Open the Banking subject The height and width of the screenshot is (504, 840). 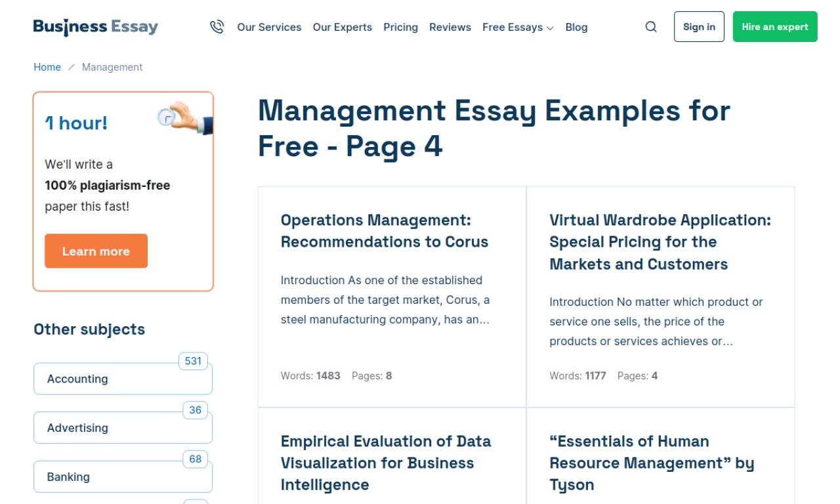click(123, 477)
